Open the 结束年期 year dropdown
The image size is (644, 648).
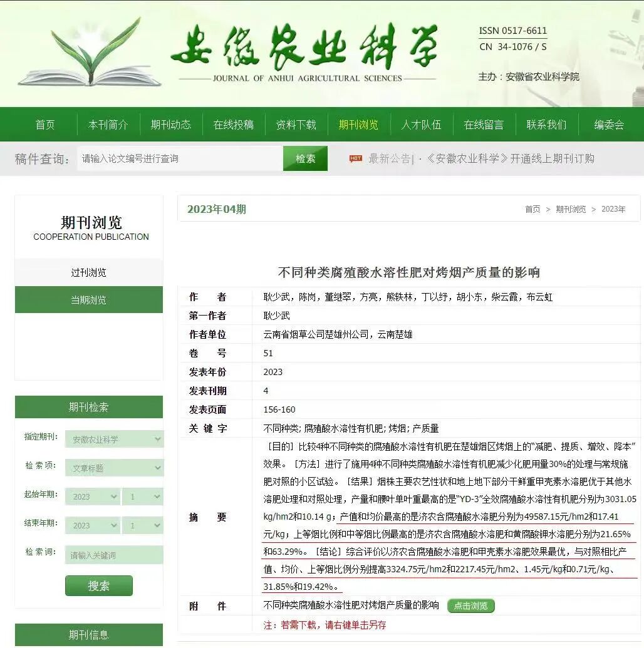(92, 525)
